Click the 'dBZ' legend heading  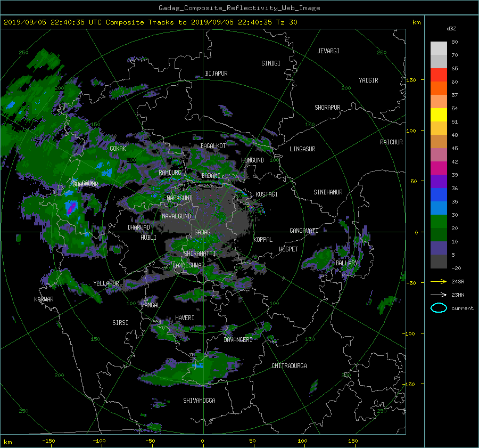(x=451, y=28)
